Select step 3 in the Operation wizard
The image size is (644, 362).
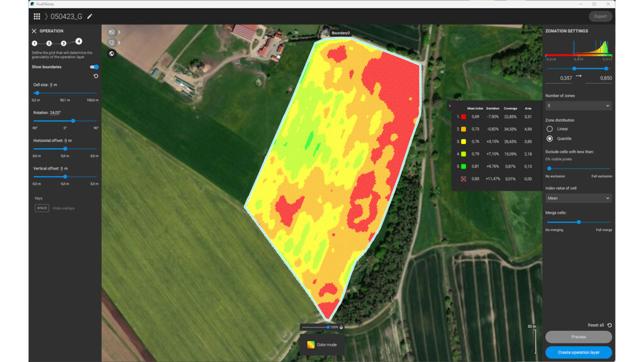63,43
